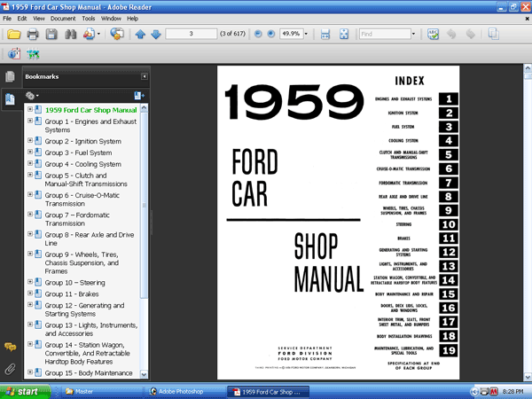This screenshot has width=532, height=399.
Task: Click the scrolling pages mode icon
Action: click(325, 34)
